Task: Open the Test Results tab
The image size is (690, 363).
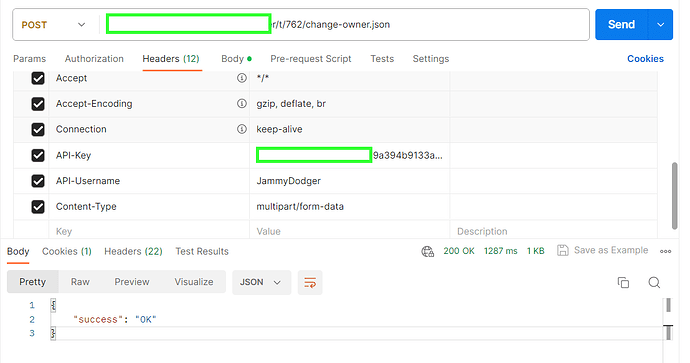Action: pos(202,251)
